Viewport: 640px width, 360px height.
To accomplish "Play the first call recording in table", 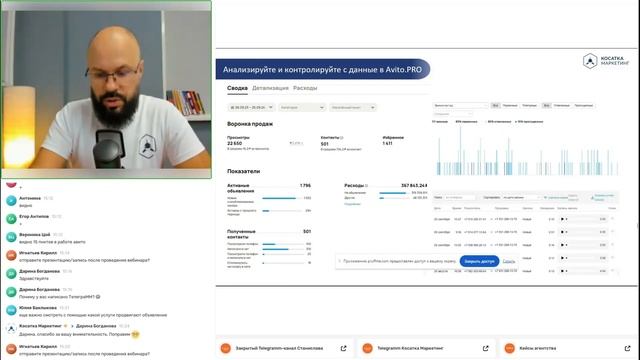I will 562,219.
